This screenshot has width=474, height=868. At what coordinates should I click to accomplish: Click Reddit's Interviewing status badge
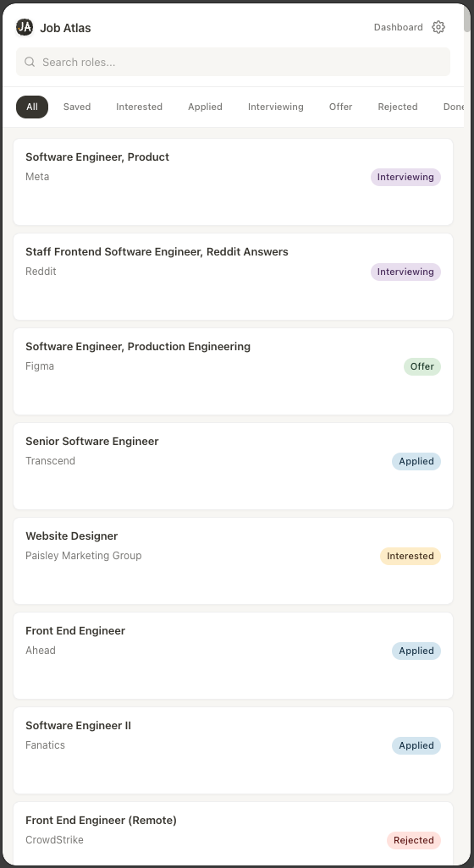pyautogui.click(x=406, y=272)
